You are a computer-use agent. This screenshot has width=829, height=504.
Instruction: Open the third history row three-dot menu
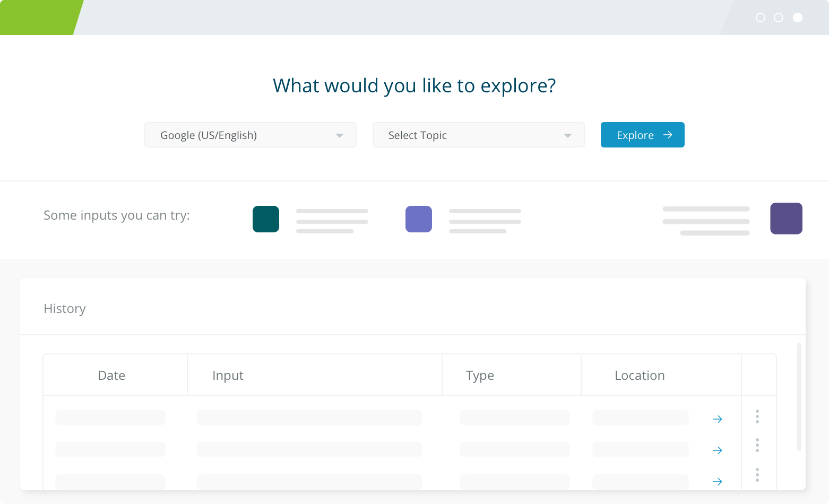pos(757,475)
